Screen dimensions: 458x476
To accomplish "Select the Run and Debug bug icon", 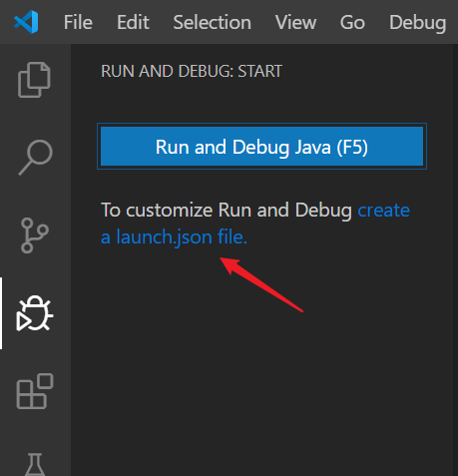I will tap(35, 313).
